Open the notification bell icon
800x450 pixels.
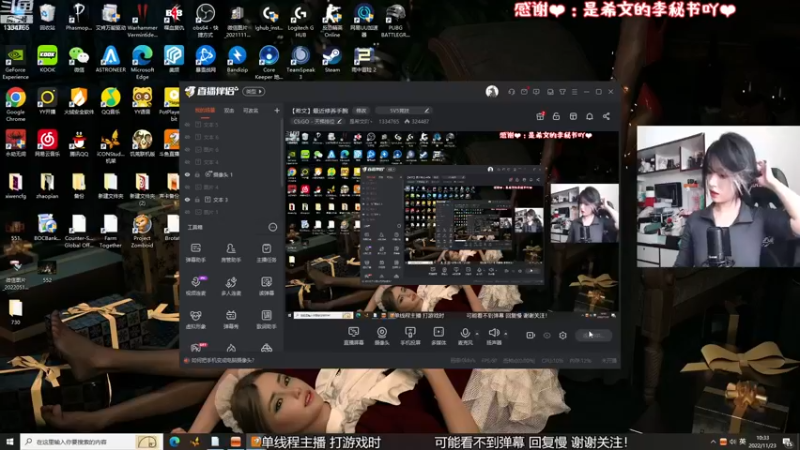[x=589, y=116]
